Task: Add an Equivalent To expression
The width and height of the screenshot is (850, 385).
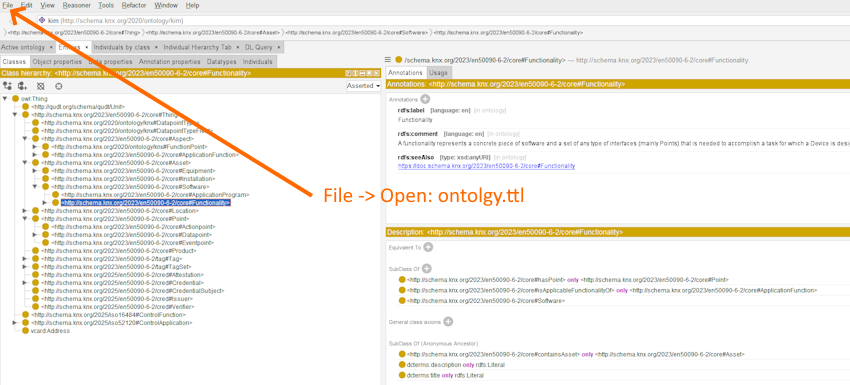Action: click(x=428, y=247)
